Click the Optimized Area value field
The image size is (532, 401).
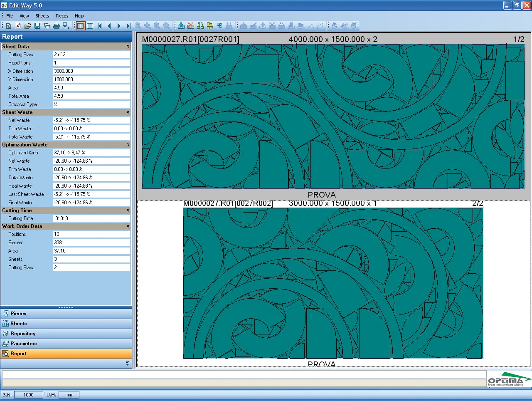click(x=91, y=153)
